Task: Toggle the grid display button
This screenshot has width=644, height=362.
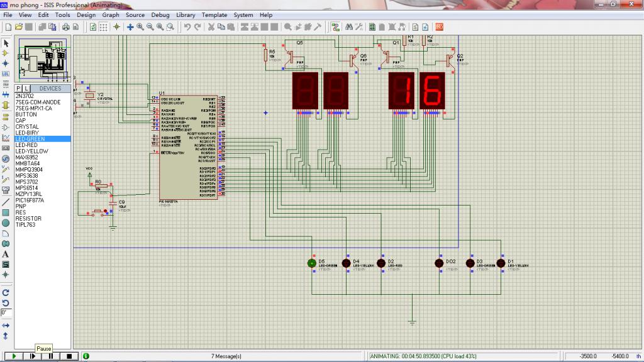Action: pos(104,27)
